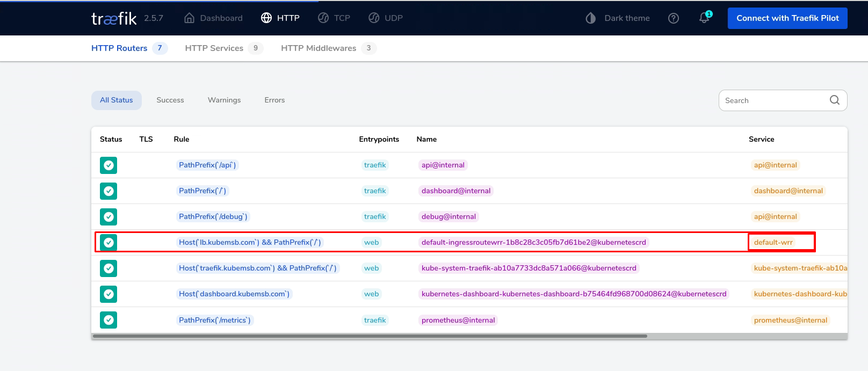Open the HTTP Middlewares tab
868x371 pixels.
pos(318,48)
